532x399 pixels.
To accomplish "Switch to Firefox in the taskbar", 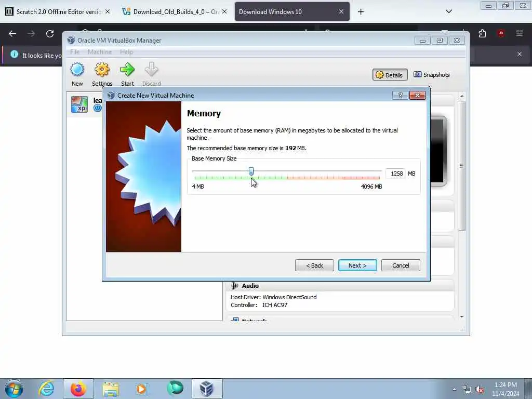I will coord(78,389).
